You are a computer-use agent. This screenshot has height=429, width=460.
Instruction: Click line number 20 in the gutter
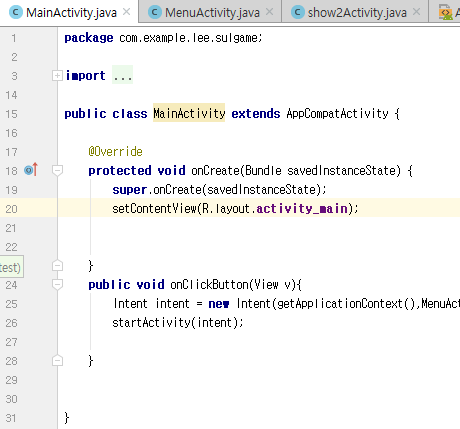[11, 209]
